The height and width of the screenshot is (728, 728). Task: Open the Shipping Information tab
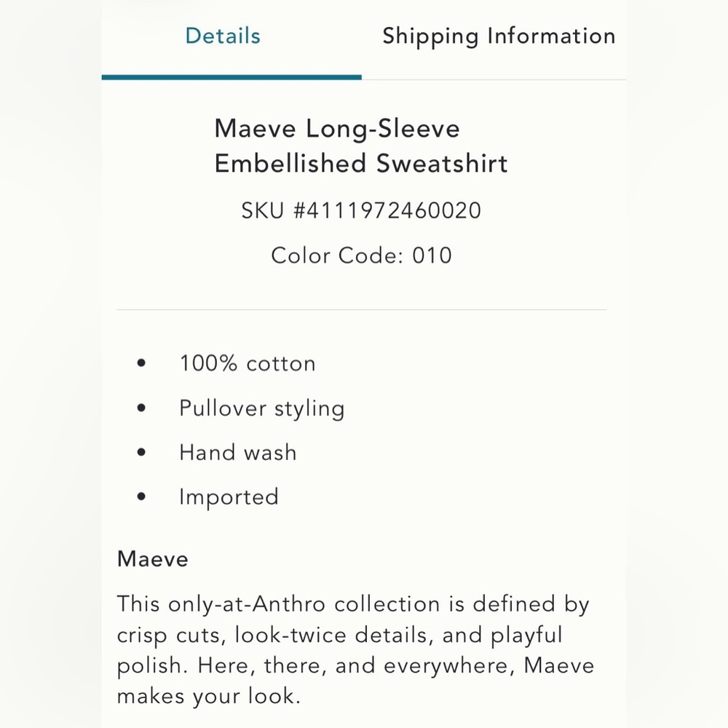click(499, 37)
